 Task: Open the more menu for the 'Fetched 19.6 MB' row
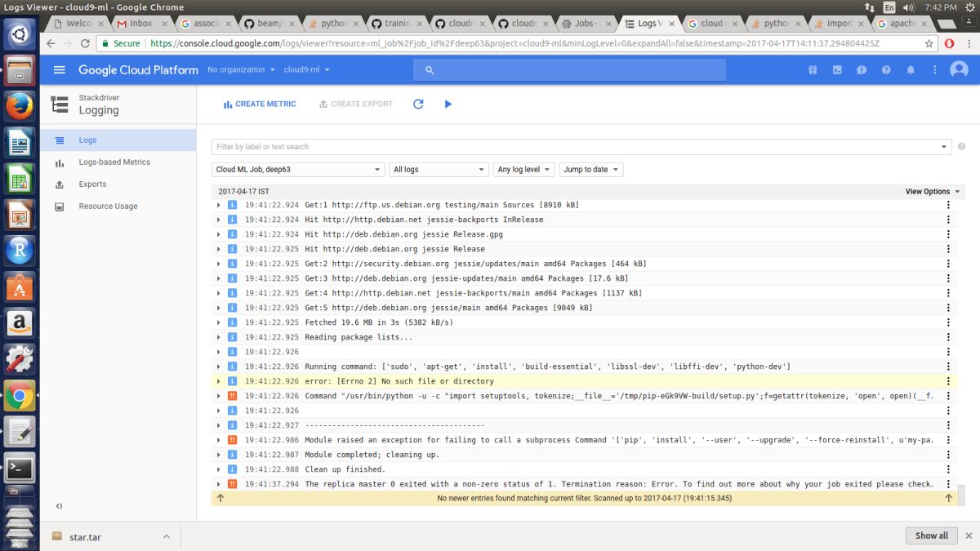pyautogui.click(x=948, y=322)
